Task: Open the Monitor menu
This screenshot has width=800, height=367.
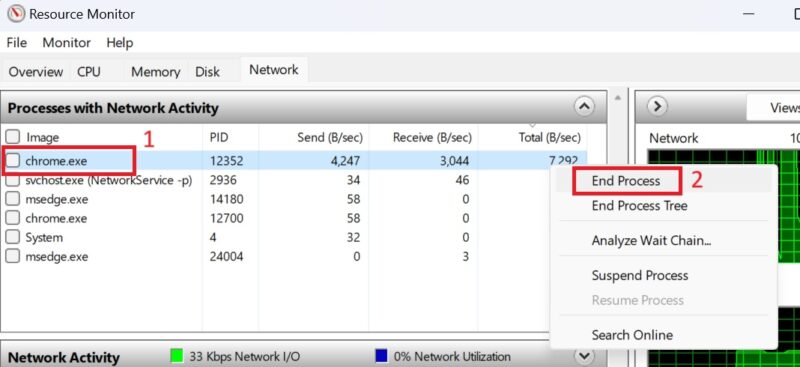Action: pyautogui.click(x=66, y=43)
